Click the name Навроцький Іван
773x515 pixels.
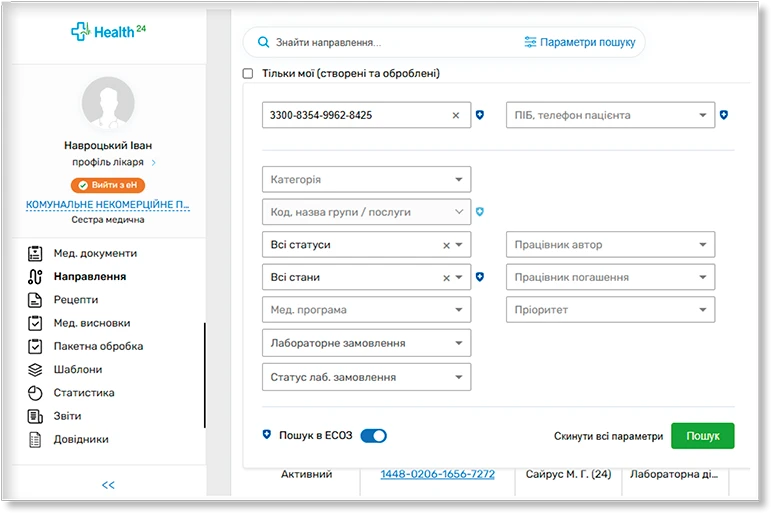[108, 145]
